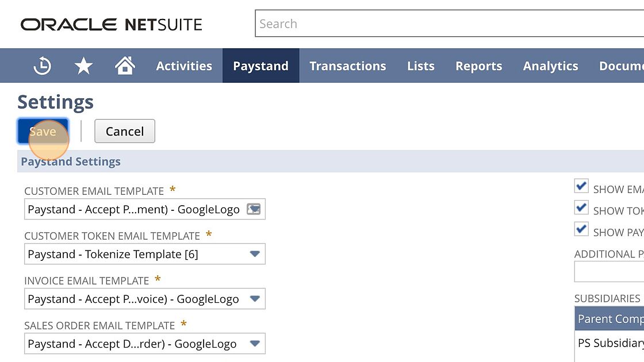
Task: Click the Additional P... text field
Action: point(609,272)
